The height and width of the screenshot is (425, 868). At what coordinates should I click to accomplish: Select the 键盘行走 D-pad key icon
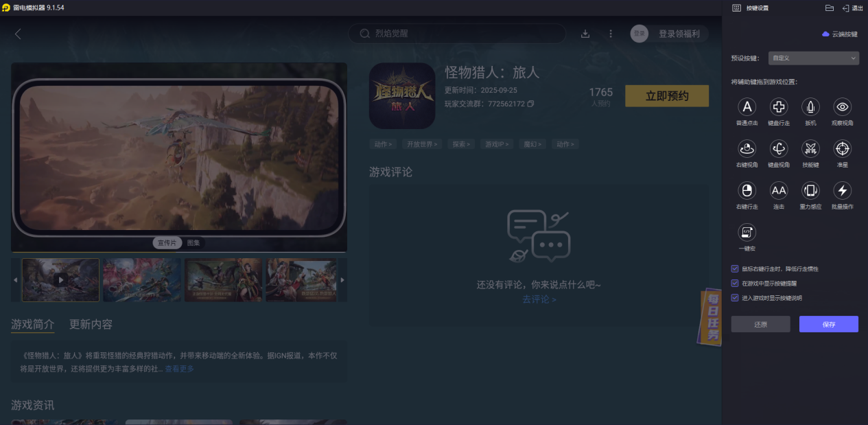click(779, 106)
